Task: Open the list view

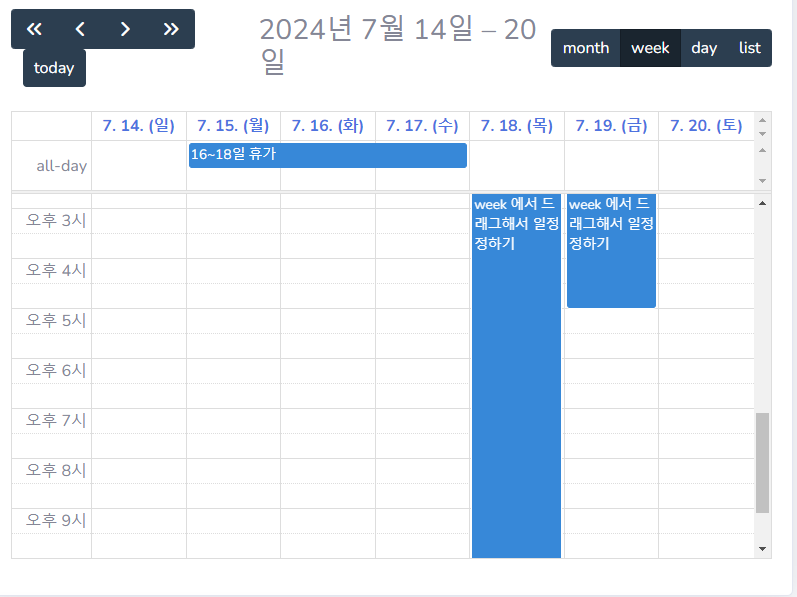Action: (x=750, y=48)
